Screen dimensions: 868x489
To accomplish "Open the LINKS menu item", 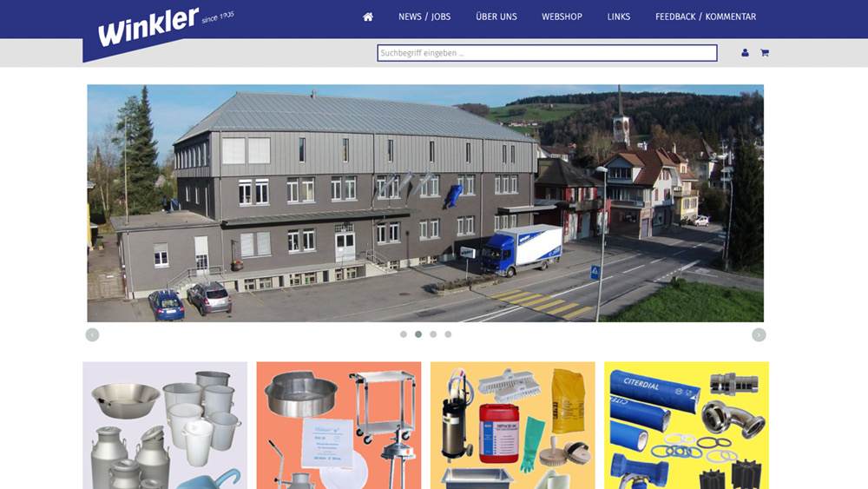I will click(618, 17).
